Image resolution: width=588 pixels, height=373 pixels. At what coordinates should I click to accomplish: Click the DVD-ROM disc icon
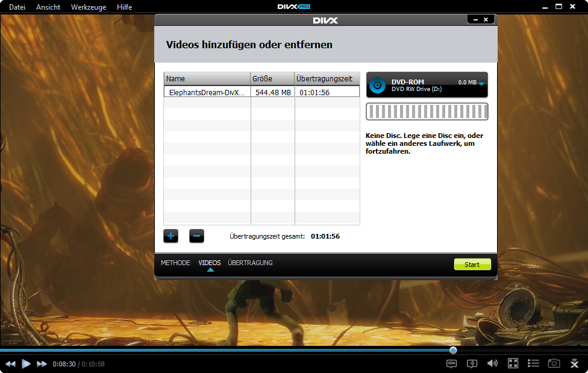[377, 86]
